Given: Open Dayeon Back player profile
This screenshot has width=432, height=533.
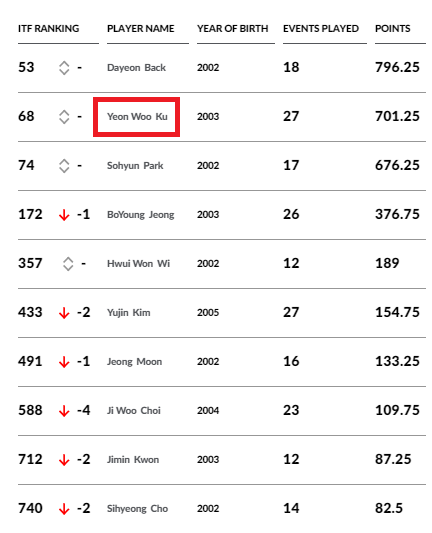Looking at the screenshot, I should pyautogui.click(x=136, y=68).
